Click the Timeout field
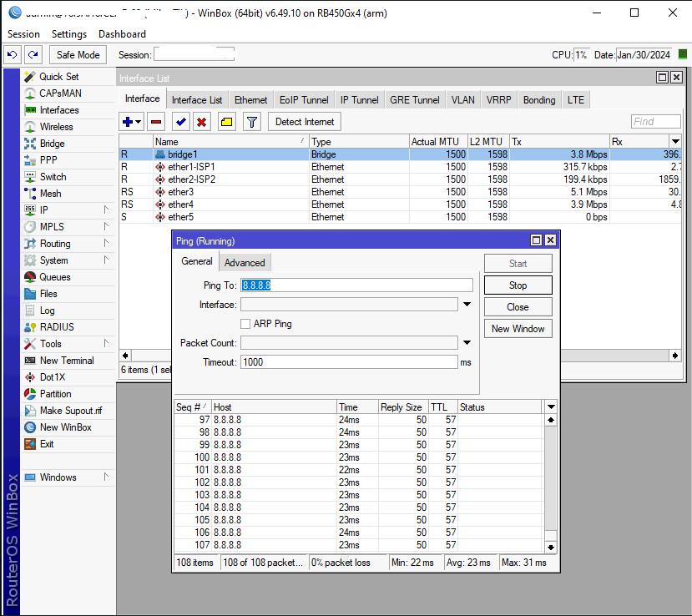The height and width of the screenshot is (616, 692). pyautogui.click(x=349, y=362)
